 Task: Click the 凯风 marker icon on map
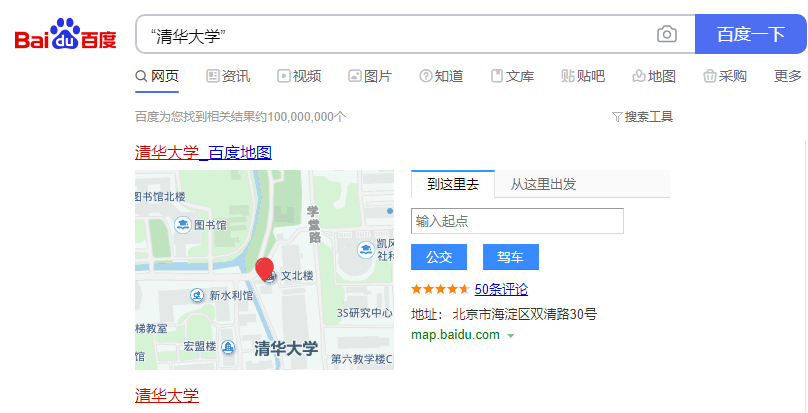pyautogui.click(x=365, y=250)
